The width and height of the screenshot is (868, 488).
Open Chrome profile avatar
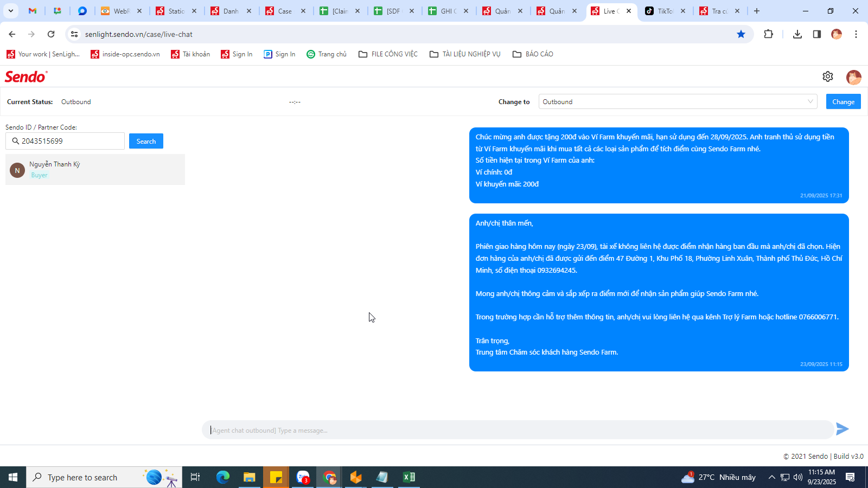[x=837, y=34]
